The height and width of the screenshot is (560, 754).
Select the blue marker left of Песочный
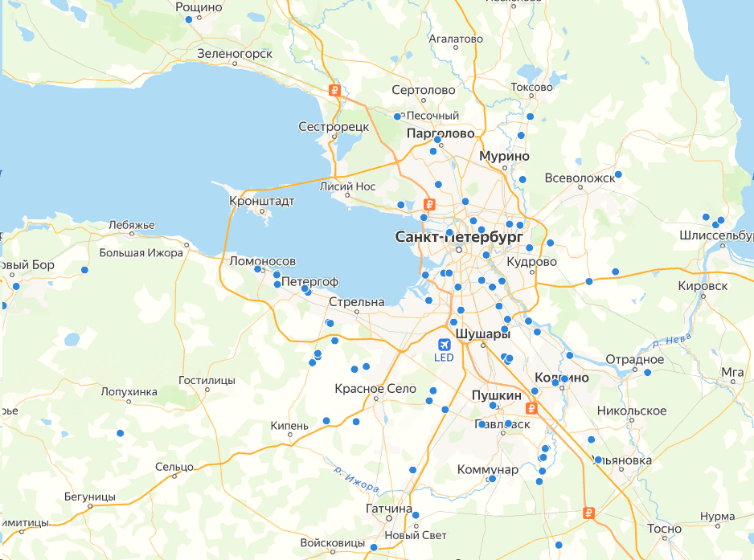397,116
